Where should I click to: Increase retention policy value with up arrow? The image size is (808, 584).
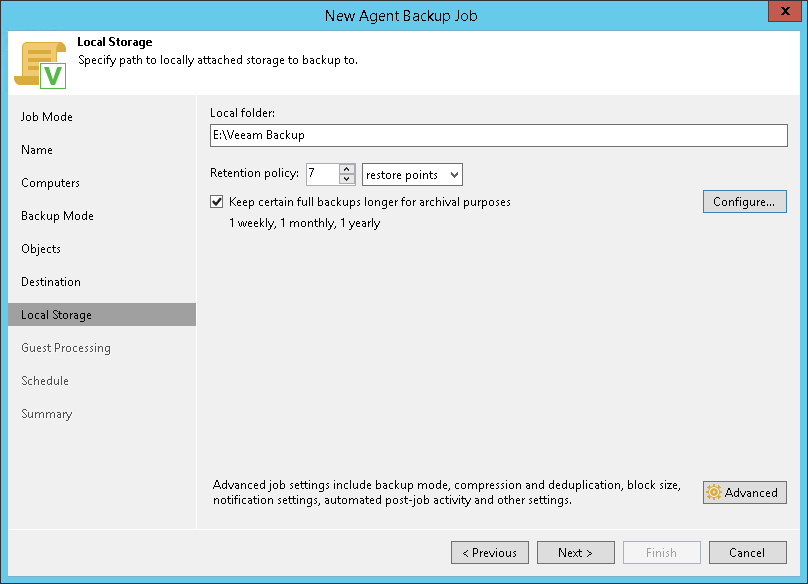tap(347, 169)
